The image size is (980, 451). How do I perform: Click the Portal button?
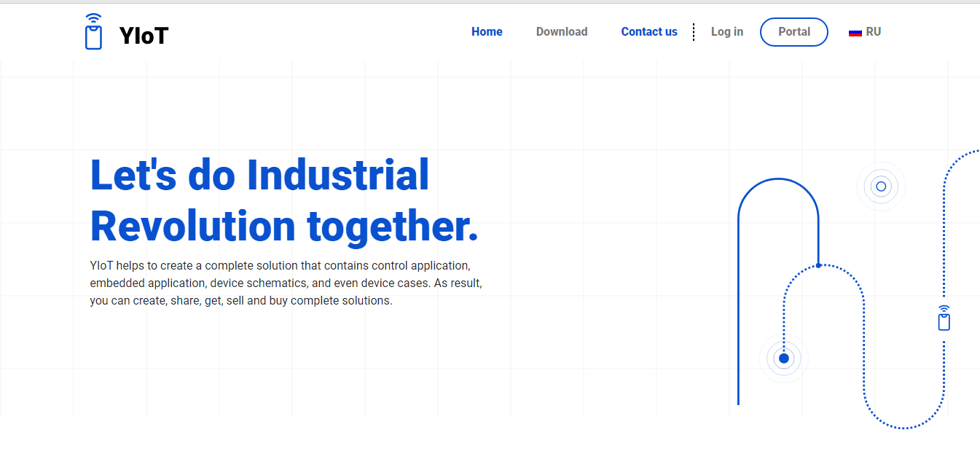coord(794,32)
